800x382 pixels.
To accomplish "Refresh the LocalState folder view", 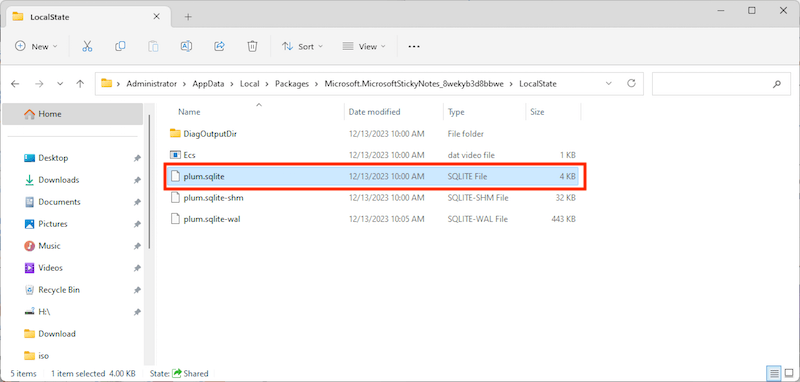I will [x=631, y=83].
